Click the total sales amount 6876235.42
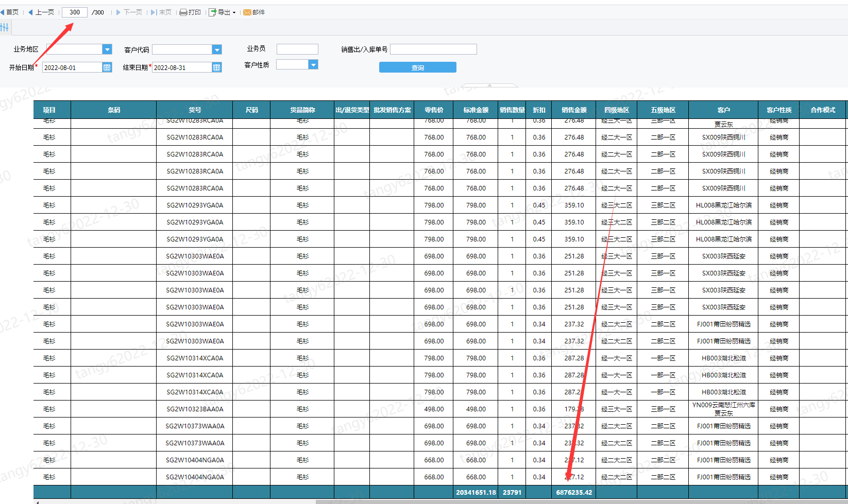 [574, 492]
